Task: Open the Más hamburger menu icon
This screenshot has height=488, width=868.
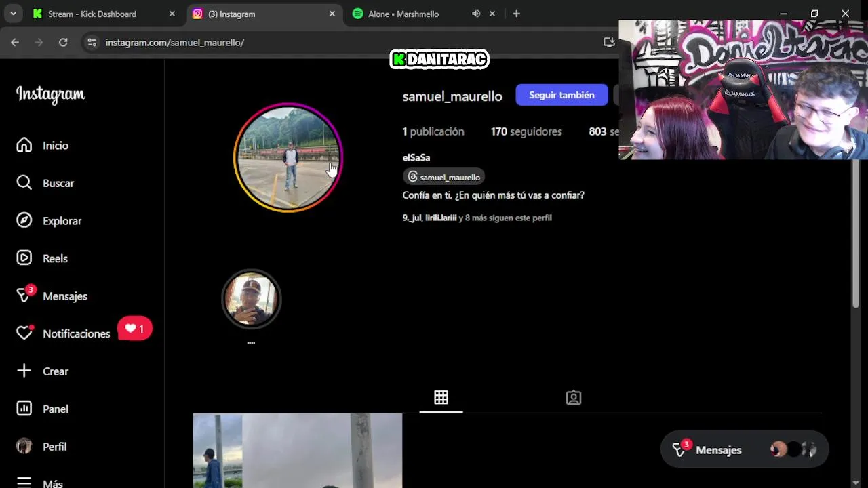Action: point(24,483)
